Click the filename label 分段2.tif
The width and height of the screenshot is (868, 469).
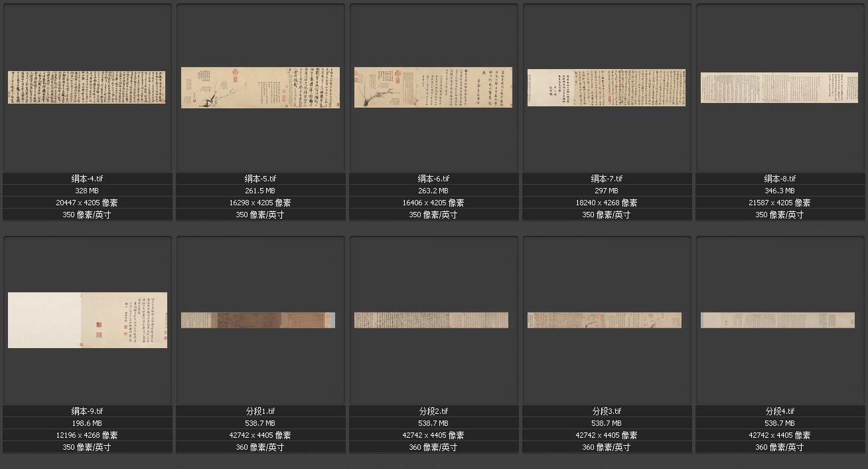(433, 411)
